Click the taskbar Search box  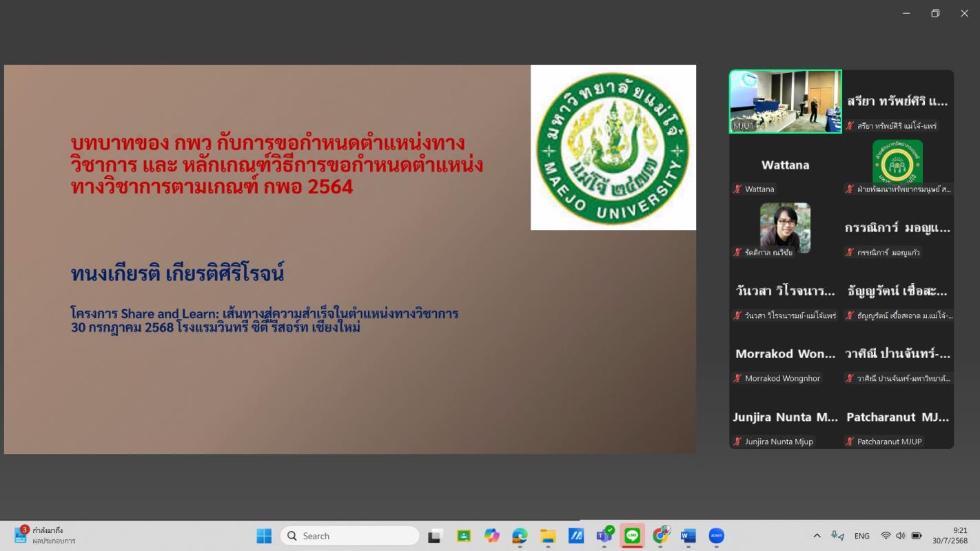[350, 536]
